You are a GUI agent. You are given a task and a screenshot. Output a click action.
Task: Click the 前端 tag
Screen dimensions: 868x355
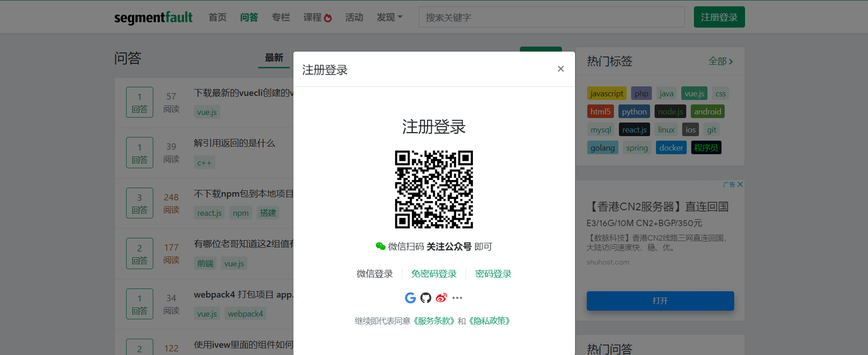205,264
